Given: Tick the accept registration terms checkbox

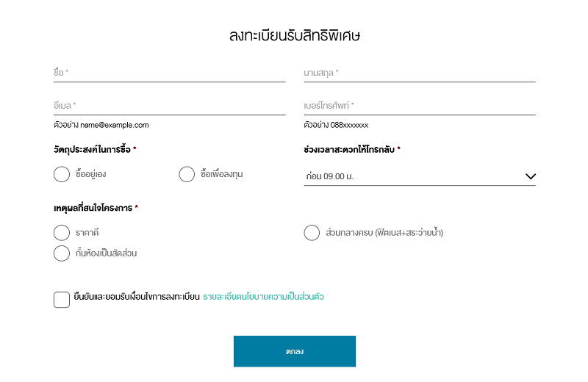Looking at the screenshot, I should point(62,299).
